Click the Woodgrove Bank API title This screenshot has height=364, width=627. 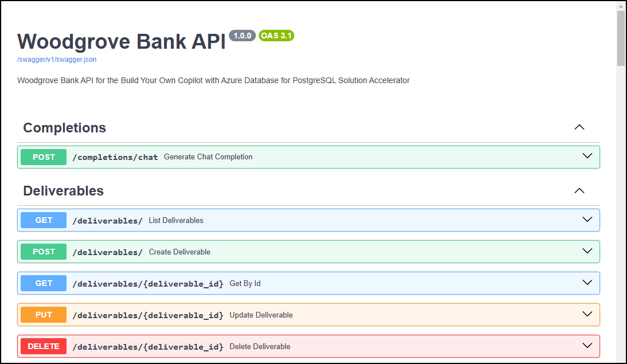pyautogui.click(x=122, y=41)
